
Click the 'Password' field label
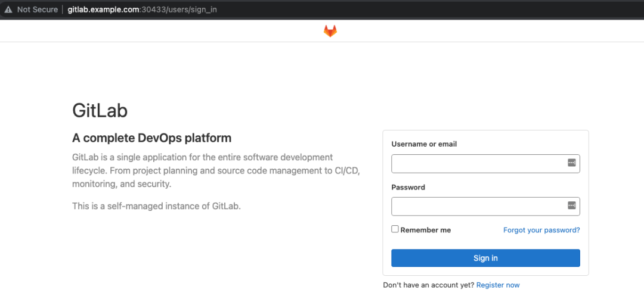[x=408, y=188]
